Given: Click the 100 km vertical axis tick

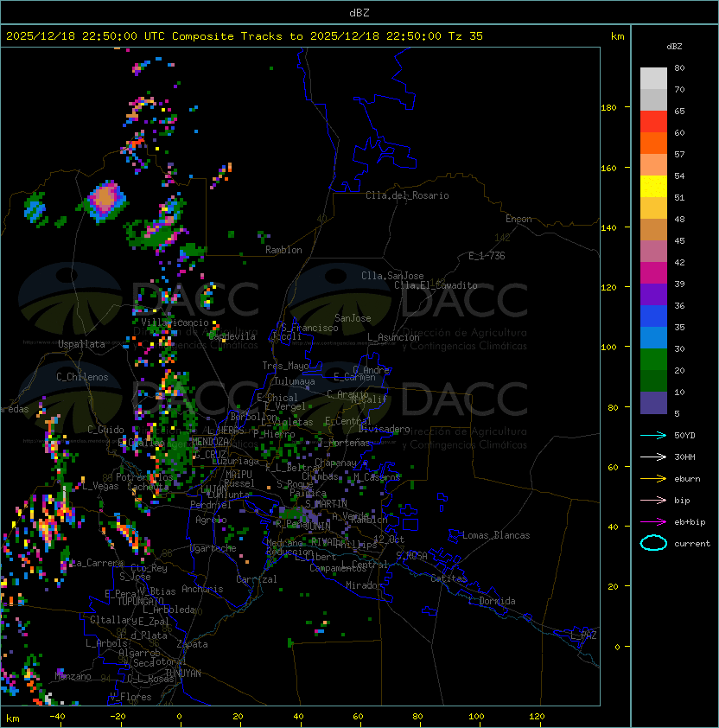Looking at the screenshot, I should (608, 347).
